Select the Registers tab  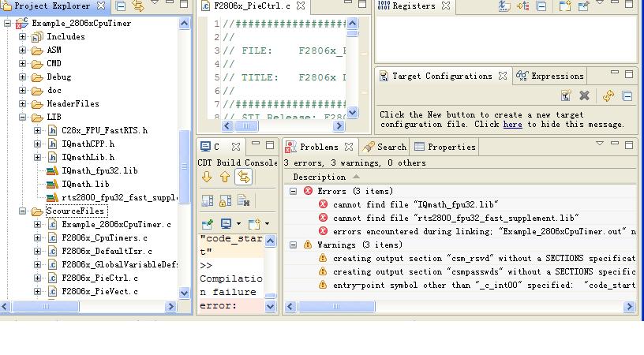click(x=414, y=6)
